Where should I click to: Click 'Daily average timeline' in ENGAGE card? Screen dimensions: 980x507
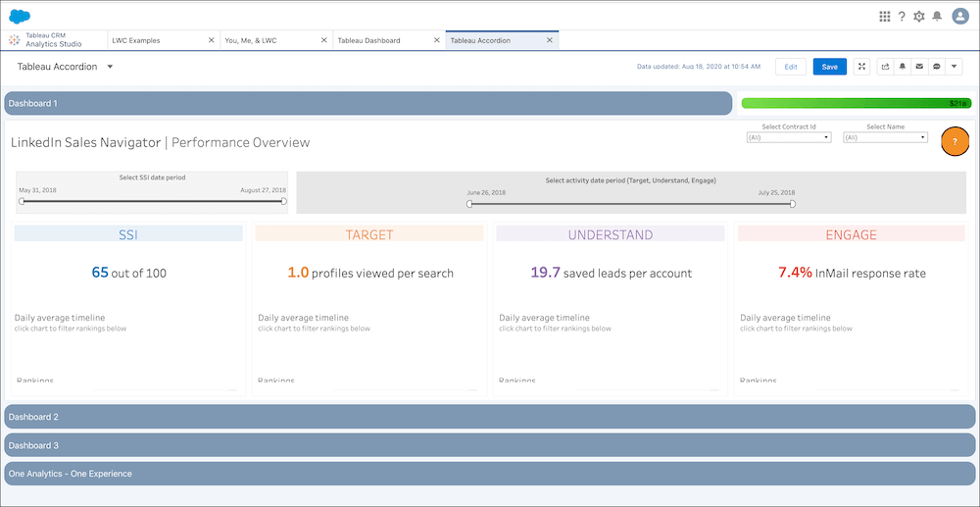(786, 318)
